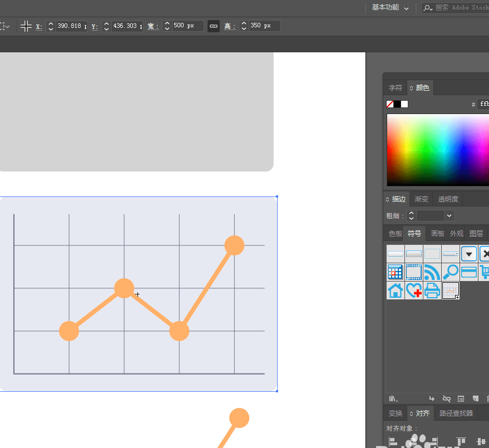Switch to the 画板 artboards tab
Image resolution: width=489 pixels, height=448 pixels.
(438, 233)
